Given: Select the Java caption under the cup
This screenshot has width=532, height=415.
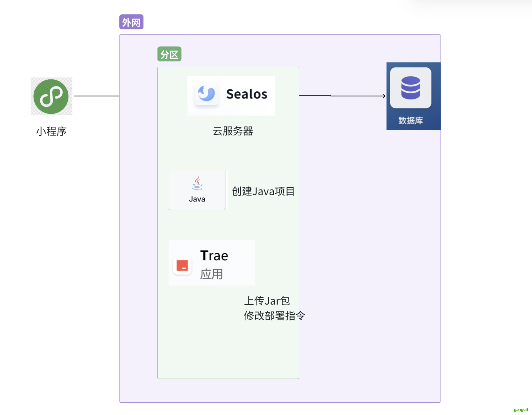Looking at the screenshot, I should click(x=197, y=199).
